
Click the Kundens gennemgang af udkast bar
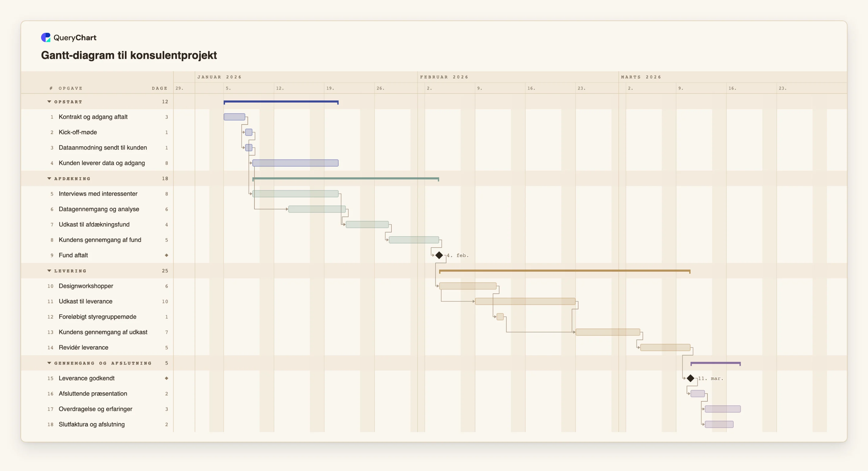[x=608, y=332]
